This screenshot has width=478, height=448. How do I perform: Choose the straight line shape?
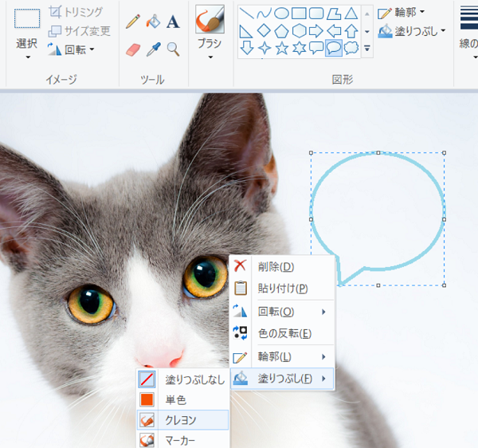coord(246,13)
